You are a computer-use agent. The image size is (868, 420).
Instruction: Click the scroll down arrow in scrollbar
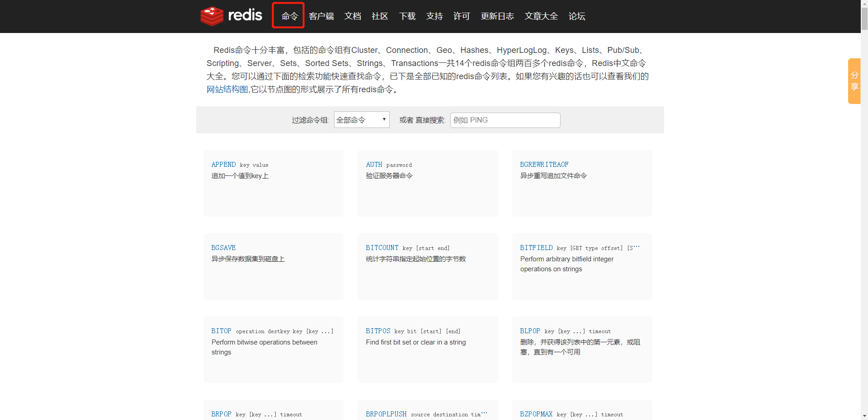pyautogui.click(x=864, y=415)
